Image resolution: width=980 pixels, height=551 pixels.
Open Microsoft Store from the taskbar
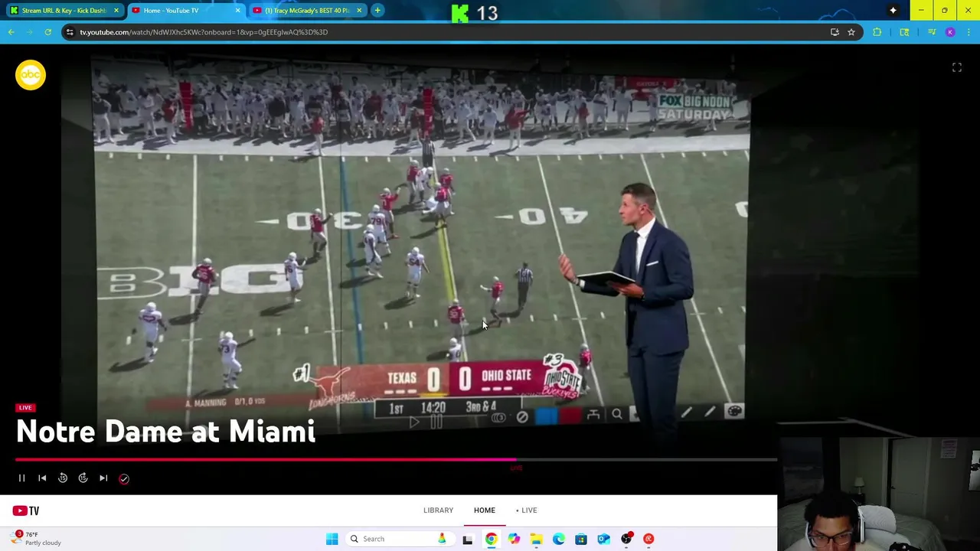(x=581, y=539)
